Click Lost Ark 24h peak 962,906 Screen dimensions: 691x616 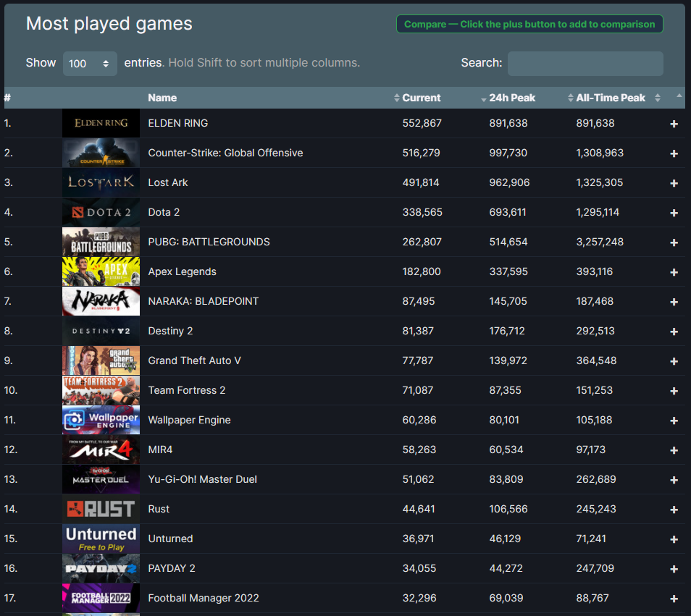tap(509, 182)
